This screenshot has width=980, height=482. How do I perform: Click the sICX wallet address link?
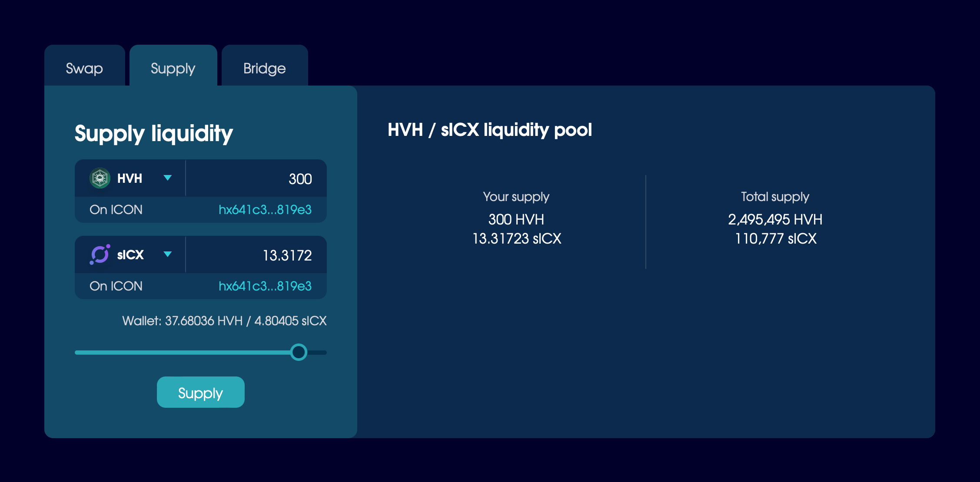[265, 286]
